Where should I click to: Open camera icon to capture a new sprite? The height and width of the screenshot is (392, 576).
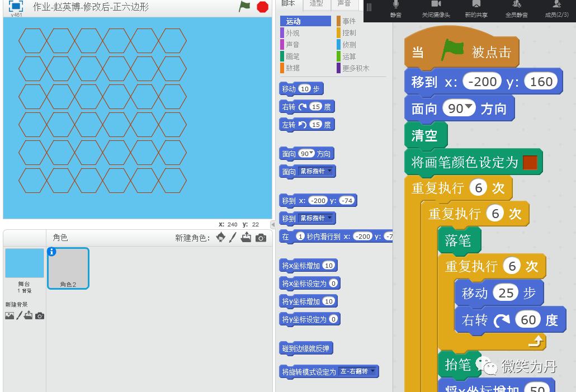[261, 238]
